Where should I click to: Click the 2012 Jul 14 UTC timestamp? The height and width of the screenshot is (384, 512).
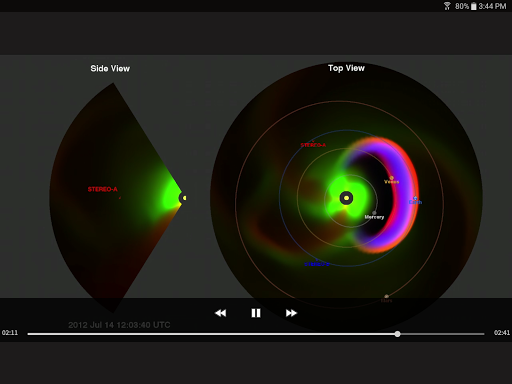point(119,325)
